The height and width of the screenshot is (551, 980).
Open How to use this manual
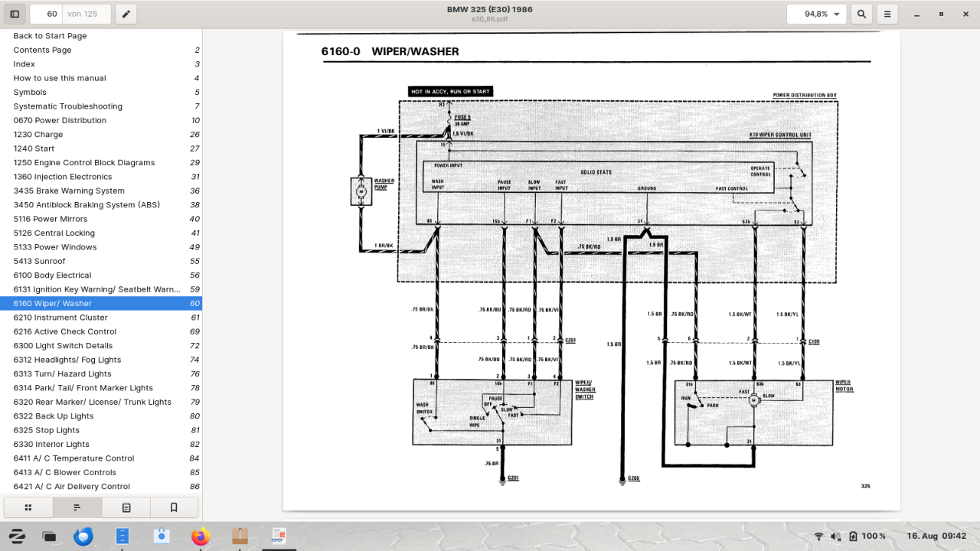(x=101, y=78)
